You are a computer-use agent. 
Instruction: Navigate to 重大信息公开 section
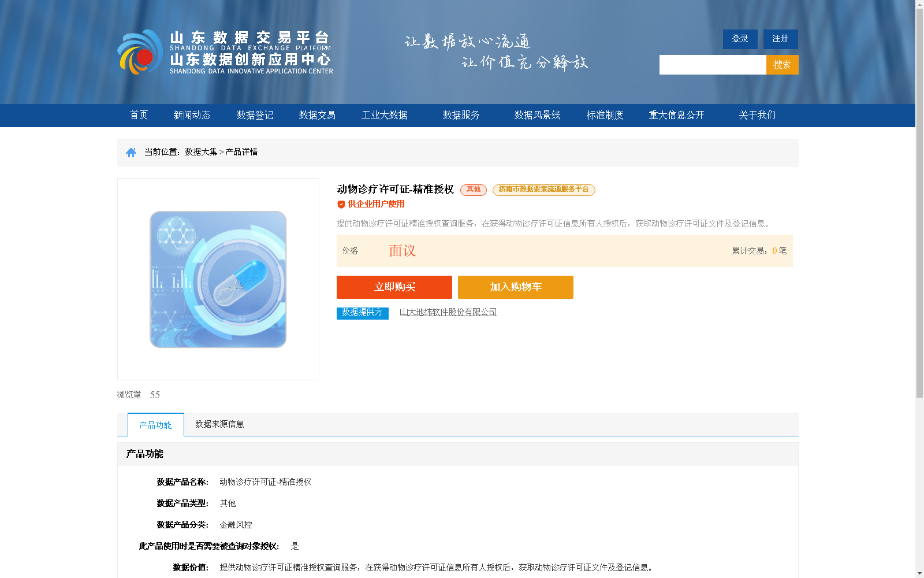click(676, 115)
